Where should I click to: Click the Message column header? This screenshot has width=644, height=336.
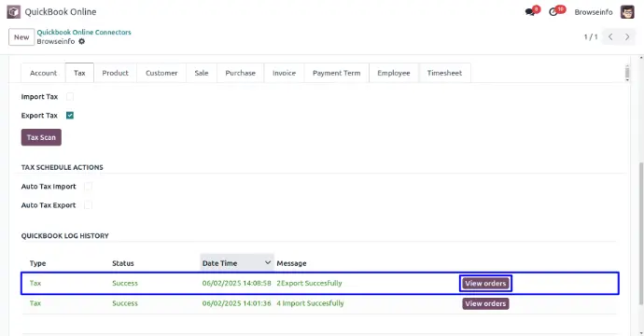tap(291, 263)
